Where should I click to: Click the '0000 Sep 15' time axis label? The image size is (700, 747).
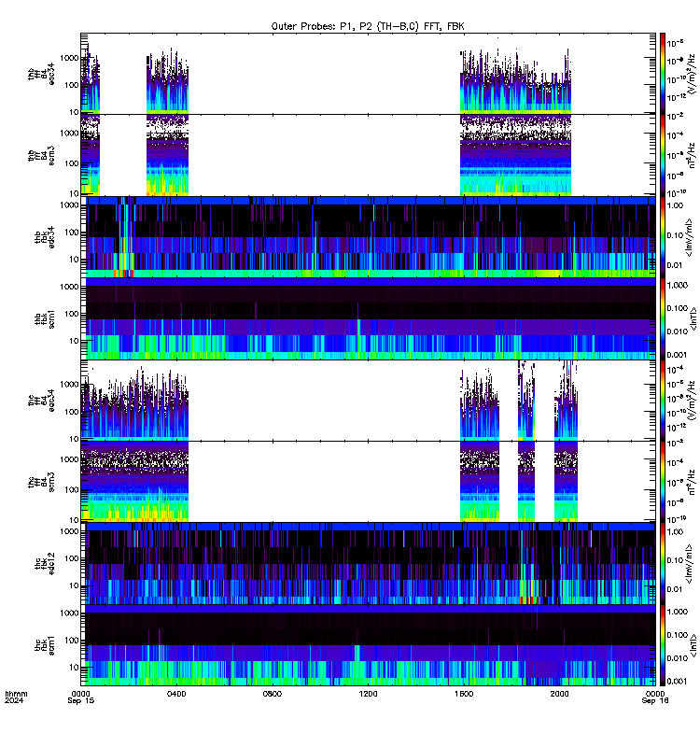(x=81, y=698)
